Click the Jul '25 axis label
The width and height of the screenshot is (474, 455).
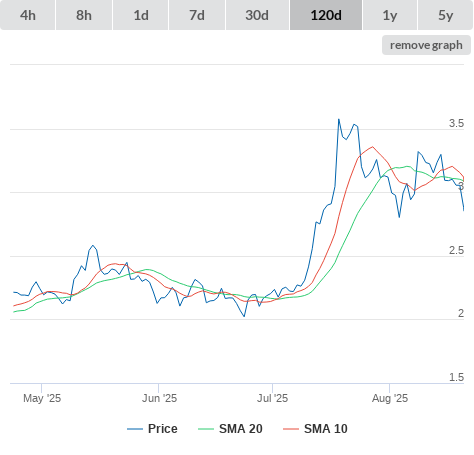click(272, 398)
